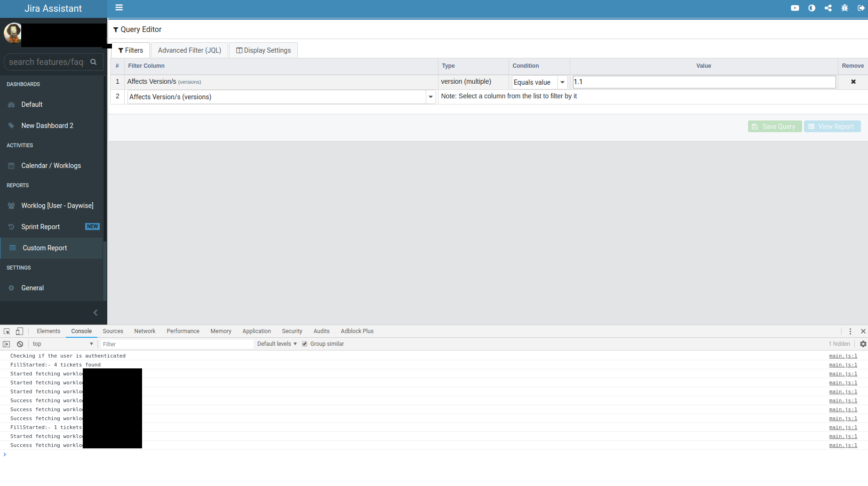Open General settings
This screenshot has width=868, height=486.
(x=32, y=288)
